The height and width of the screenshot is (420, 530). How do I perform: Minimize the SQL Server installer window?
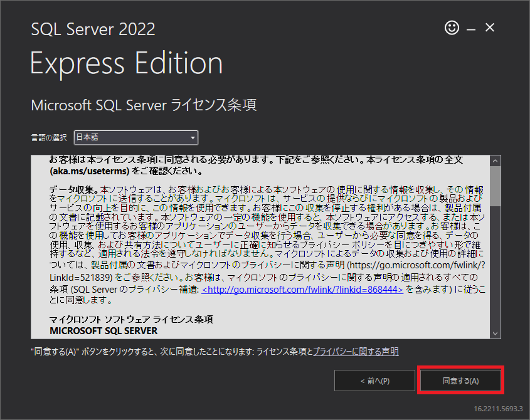[x=471, y=29]
